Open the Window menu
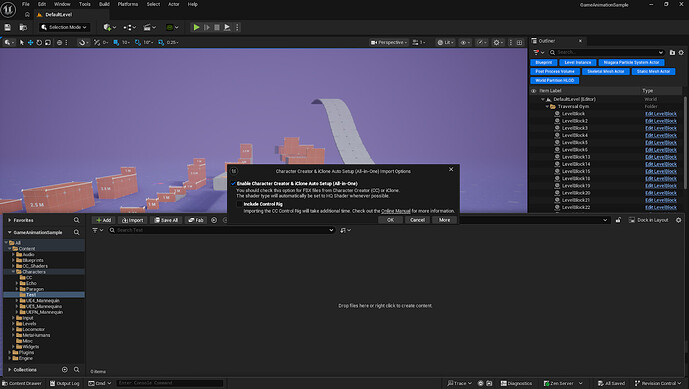This screenshot has width=689, height=389. coord(62,4)
